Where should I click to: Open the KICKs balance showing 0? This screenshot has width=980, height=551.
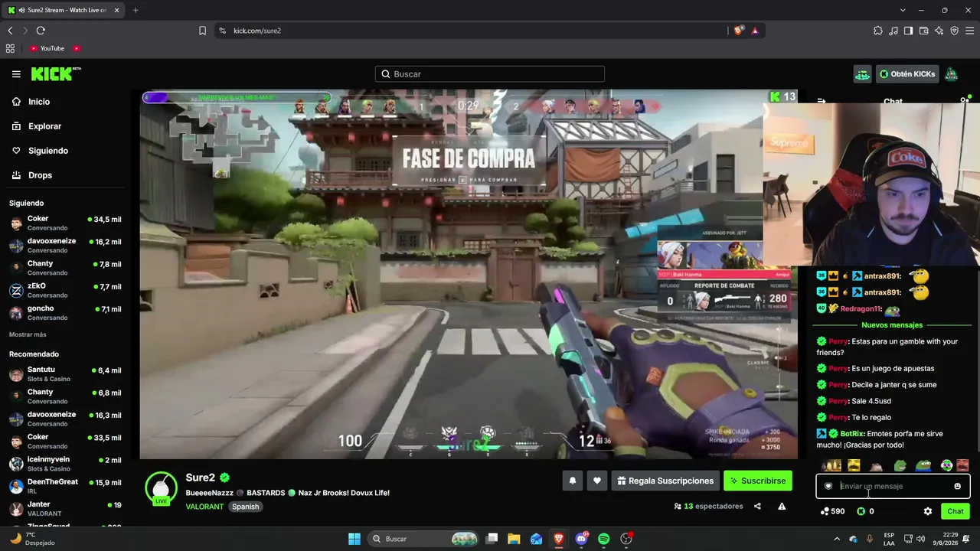[865, 511]
